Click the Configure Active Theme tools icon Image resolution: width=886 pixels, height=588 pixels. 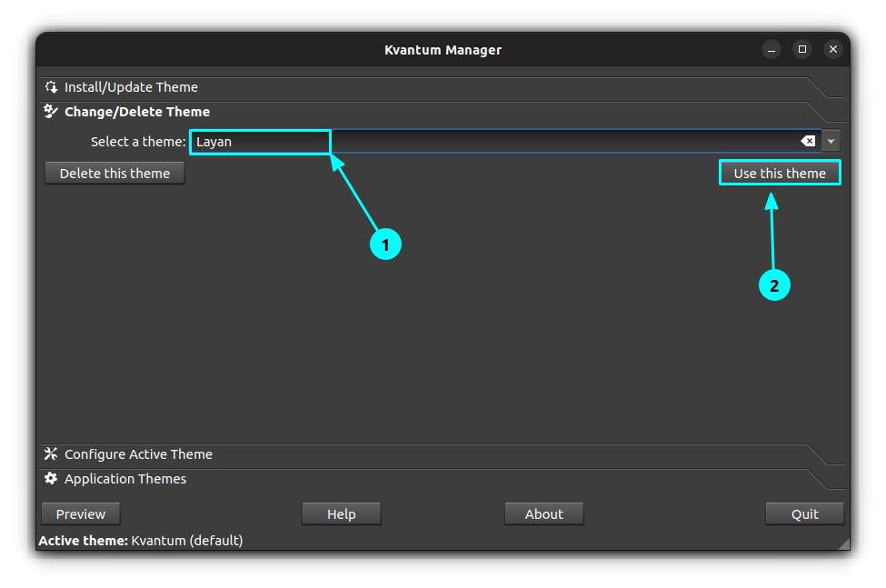point(51,453)
